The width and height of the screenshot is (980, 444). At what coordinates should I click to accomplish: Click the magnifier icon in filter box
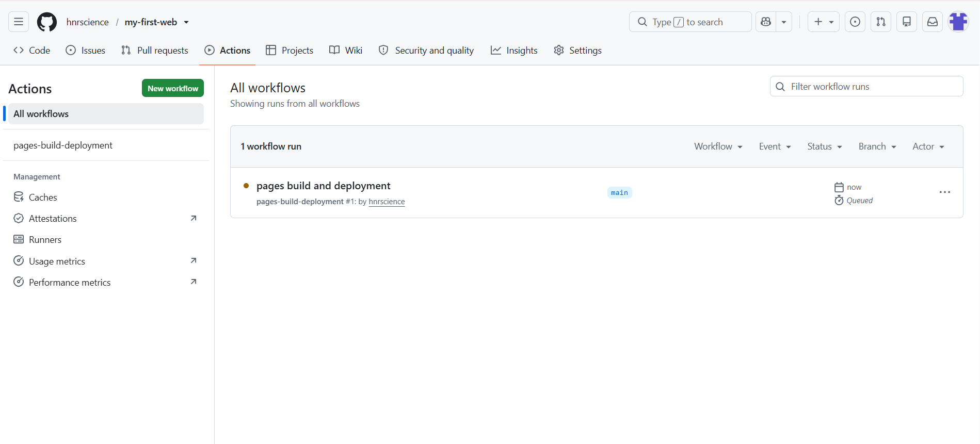coord(781,87)
